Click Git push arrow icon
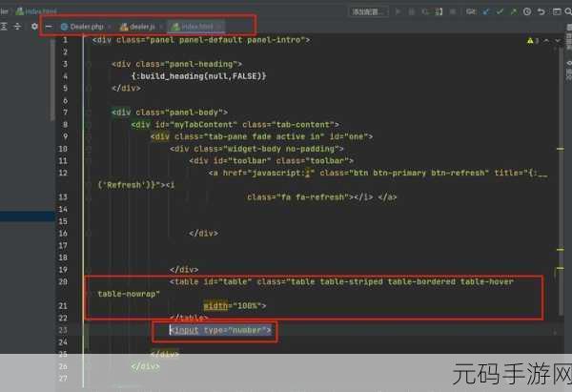The height and width of the screenshot is (392, 572). coord(513,11)
